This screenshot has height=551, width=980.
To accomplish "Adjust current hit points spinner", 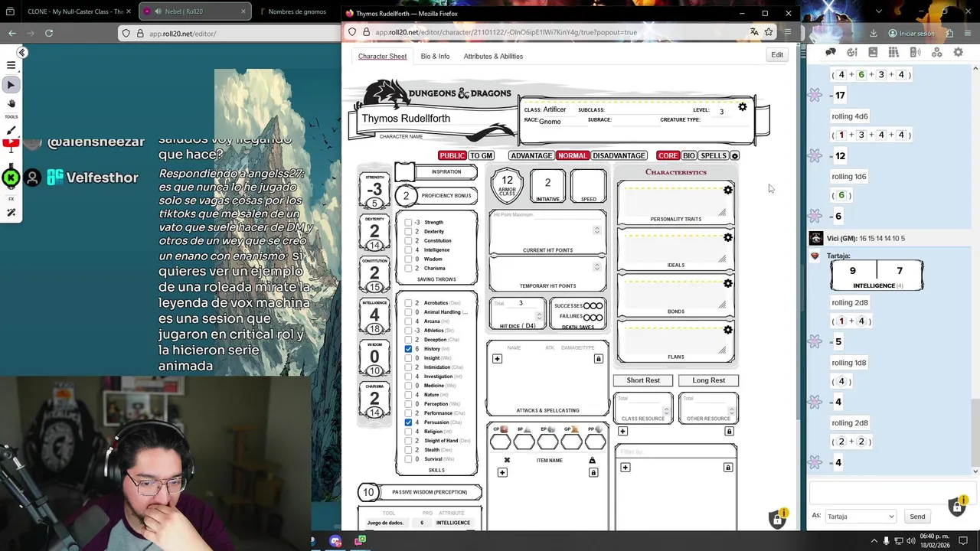I will (596, 230).
